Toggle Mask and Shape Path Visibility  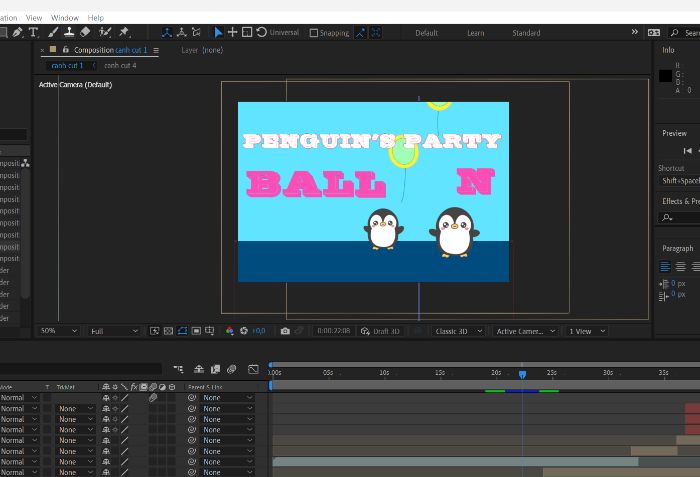click(182, 331)
